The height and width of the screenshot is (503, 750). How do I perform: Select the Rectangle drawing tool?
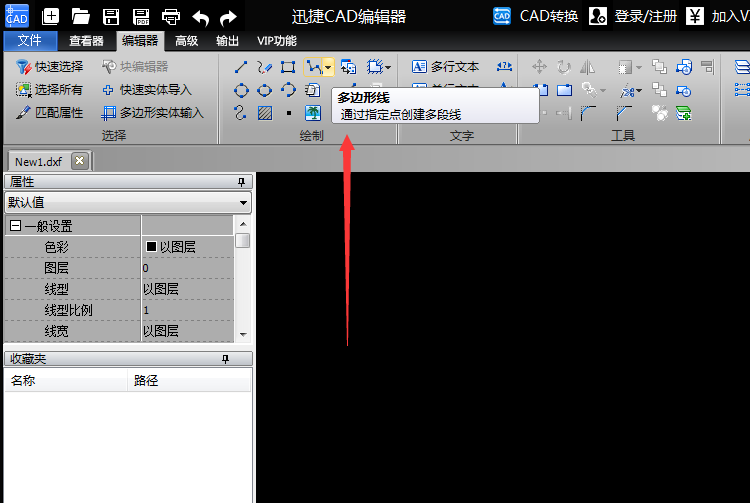287,67
